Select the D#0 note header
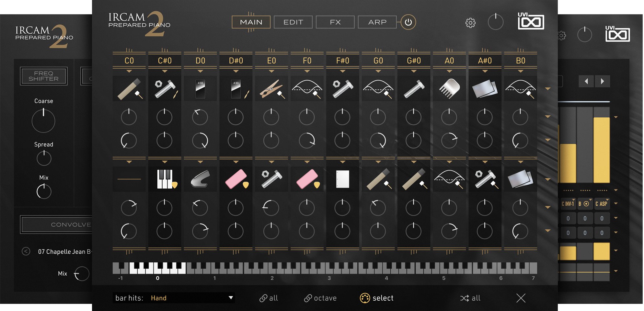 pyautogui.click(x=236, y=61)
